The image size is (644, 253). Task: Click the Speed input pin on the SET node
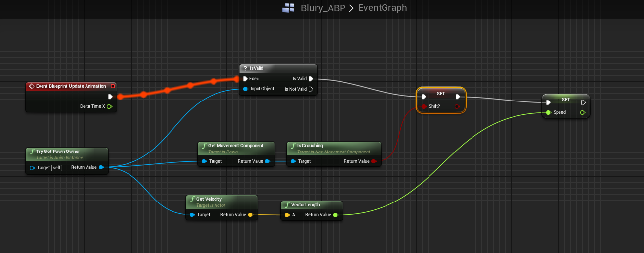548,113
